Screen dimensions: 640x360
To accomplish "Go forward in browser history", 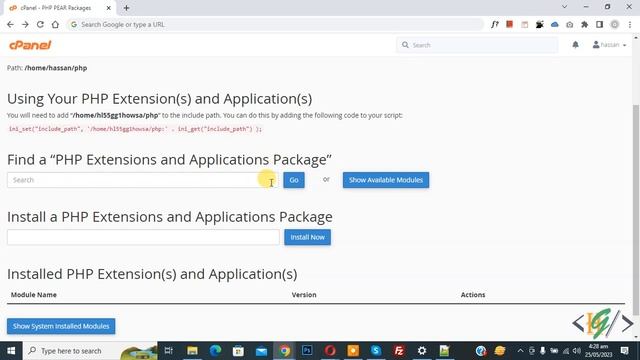I will tap(25, 24).
